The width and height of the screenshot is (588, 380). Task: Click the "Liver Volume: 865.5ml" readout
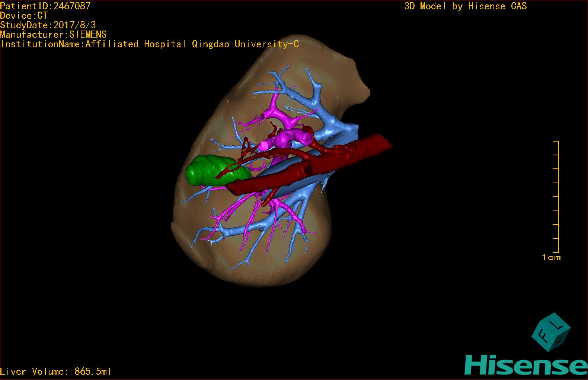click(x=55, y=371)
